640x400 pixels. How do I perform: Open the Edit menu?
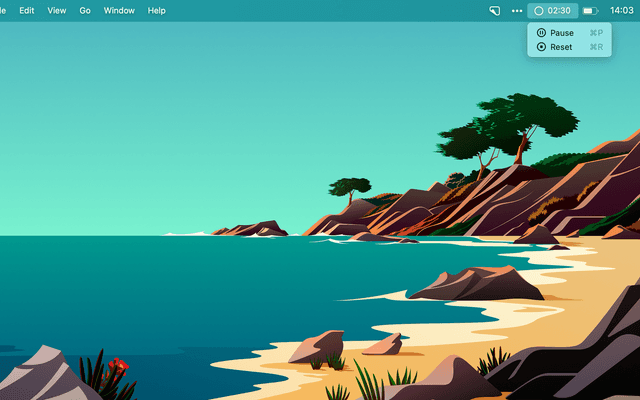coord(27,10)
